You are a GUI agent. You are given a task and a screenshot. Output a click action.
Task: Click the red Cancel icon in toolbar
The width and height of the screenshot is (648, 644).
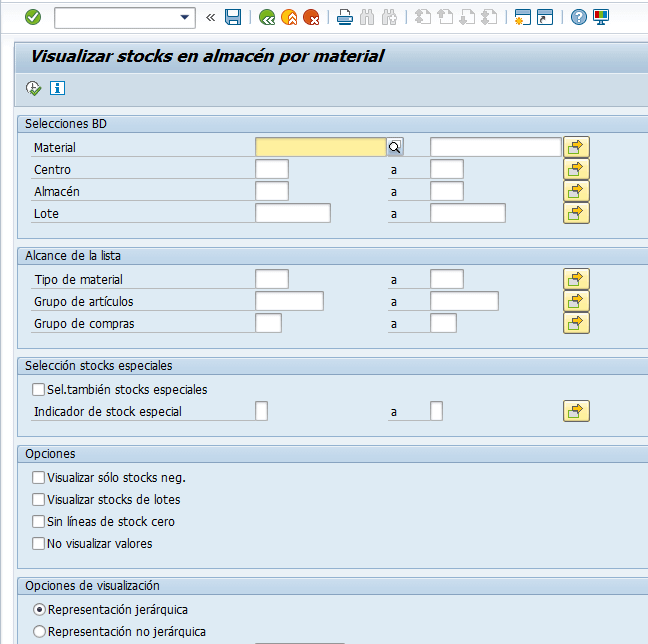click(x=311, y=17)
